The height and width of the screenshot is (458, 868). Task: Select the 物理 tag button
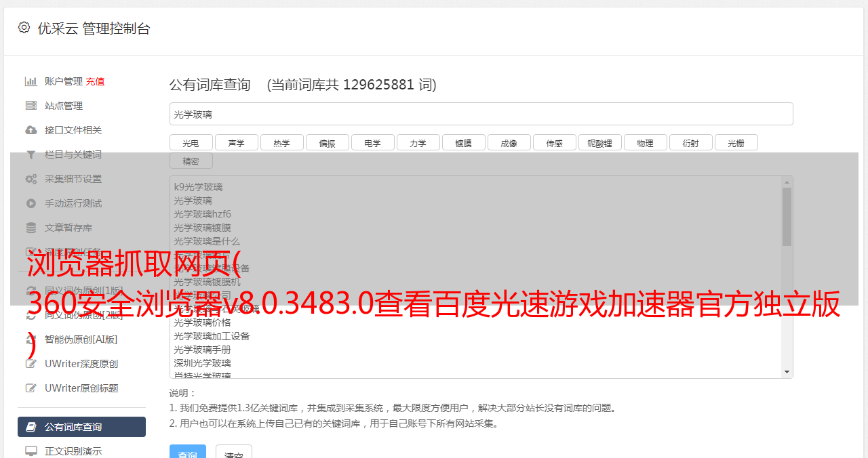pyautogui.click(x=646, y=142)
